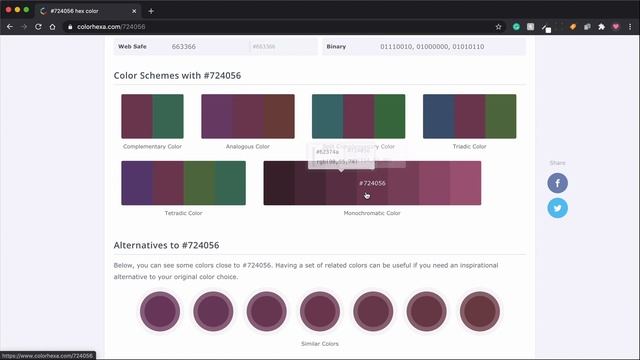Click the Share label text
The width and height of the screenshot is (640, 360).
[558, 163]
